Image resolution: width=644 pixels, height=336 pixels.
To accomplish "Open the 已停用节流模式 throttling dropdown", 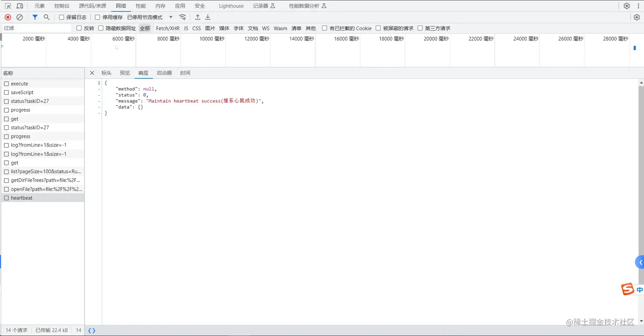I will point(150,17).
